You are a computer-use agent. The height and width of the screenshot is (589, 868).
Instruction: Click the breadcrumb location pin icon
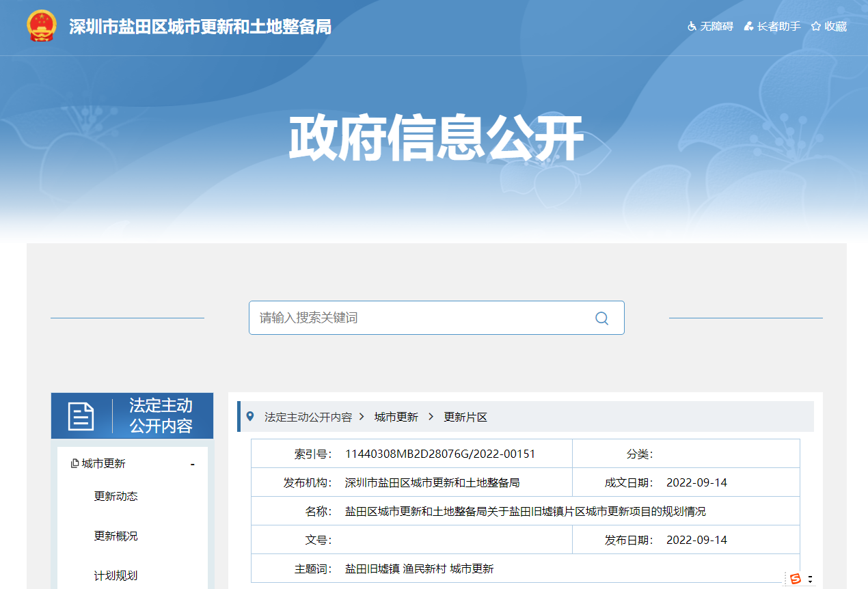point(250,416)
